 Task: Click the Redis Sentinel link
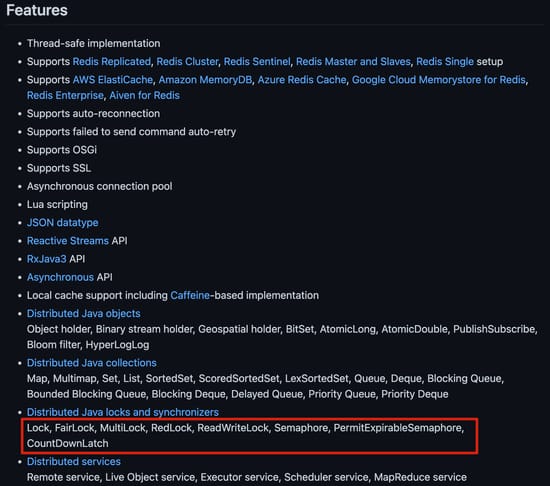(257, 62)
